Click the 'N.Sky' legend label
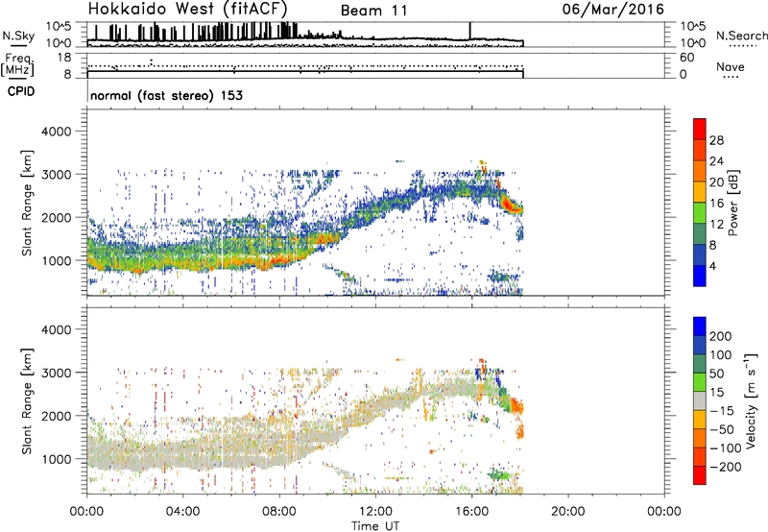The height and width of the screenshot is (532, 768). coord(18,36)
